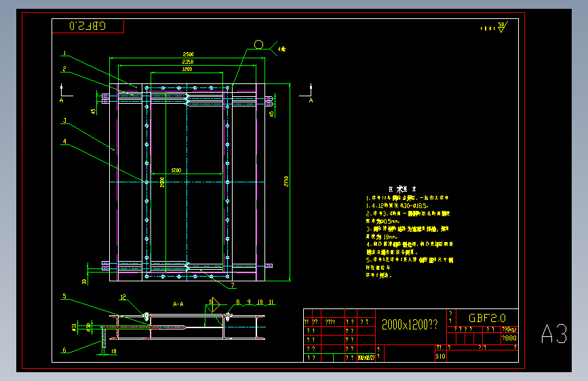588x381 pixels.
Task: Select part balloon number 12
Action: tap(123, 298)
